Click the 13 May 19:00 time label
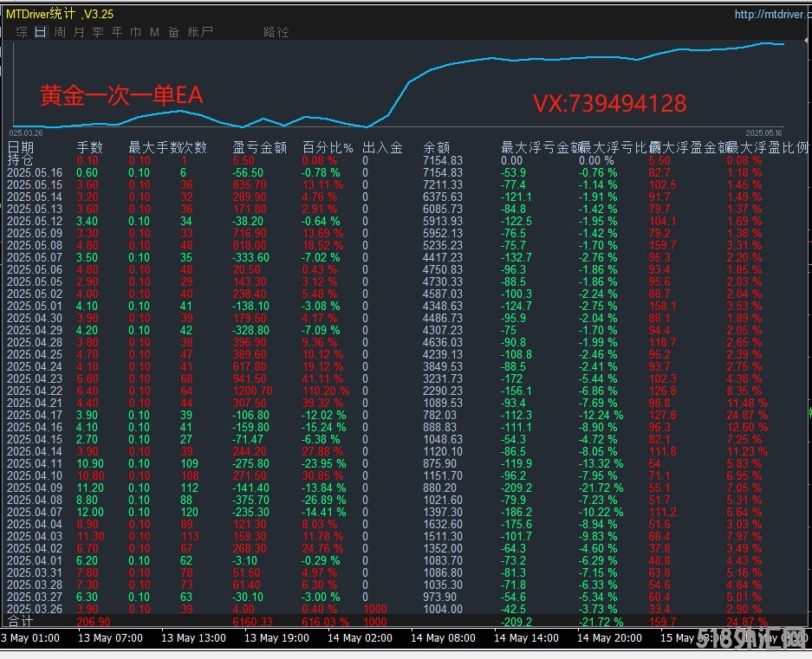 tap(276, 637)
